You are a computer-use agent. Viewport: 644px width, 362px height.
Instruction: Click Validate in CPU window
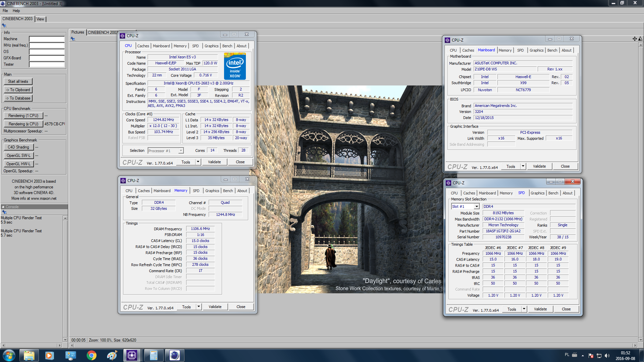(214, 162)
